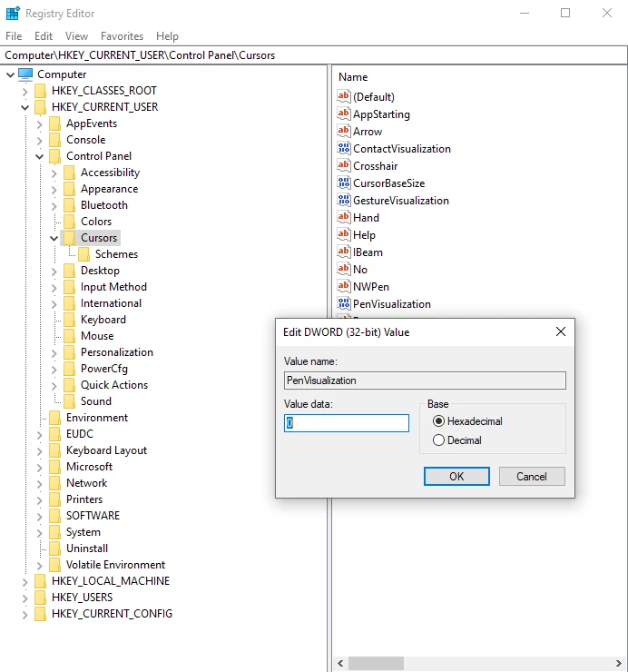The width and height of the screenshot is (628, 672).
Task: Confirm the DWORD edit with OK
Action: tap(456, 476)
